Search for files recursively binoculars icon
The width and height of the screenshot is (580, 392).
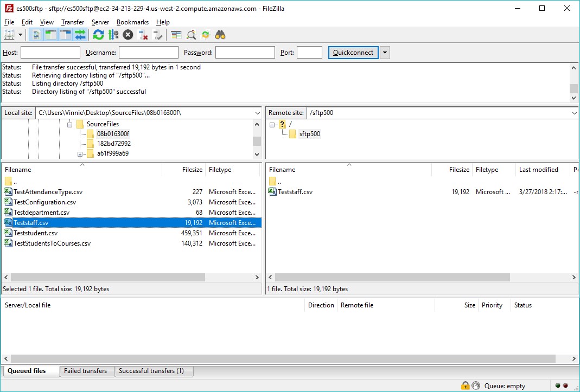click(220, 35)
